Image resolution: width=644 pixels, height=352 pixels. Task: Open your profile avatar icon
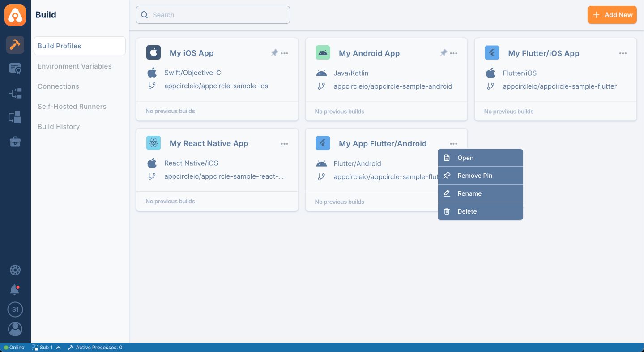15,329
